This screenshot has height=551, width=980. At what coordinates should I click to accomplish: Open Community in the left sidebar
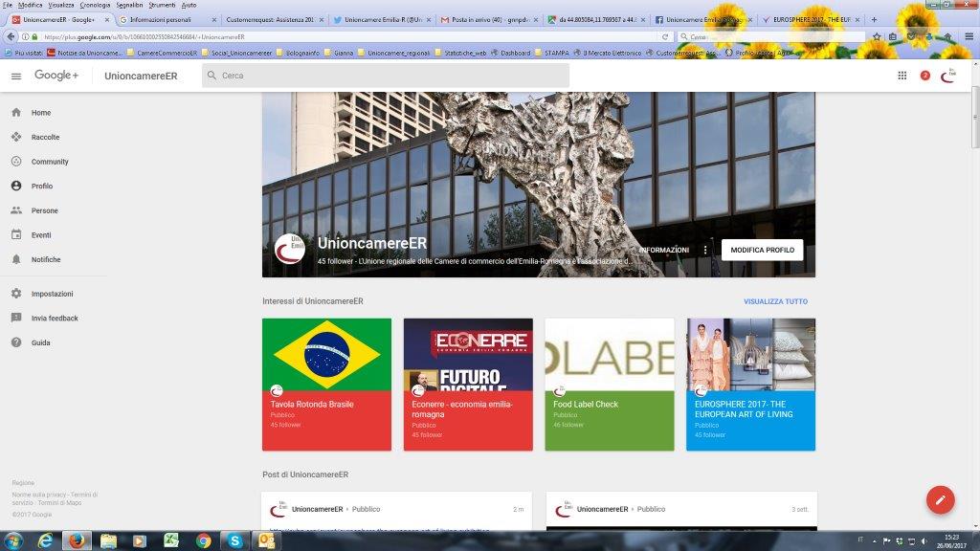(x=49, y=162)
